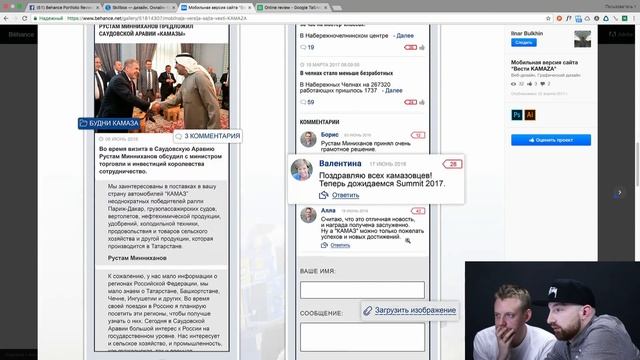Screen dimensions: 640x360
Task: Click the reply arrow icon under Валентина's comment
Action: [x=324, y=195]
